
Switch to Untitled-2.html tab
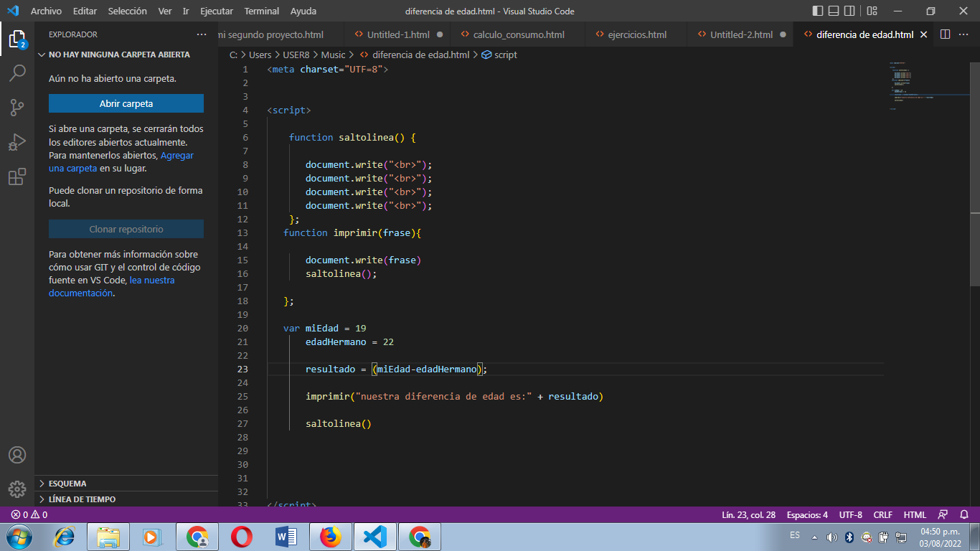click(741, 34)
